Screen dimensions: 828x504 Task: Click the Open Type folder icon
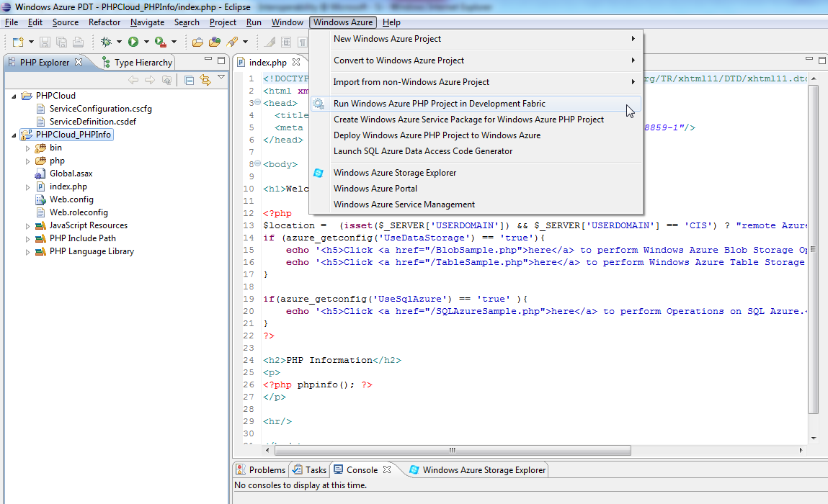(197, 42)
